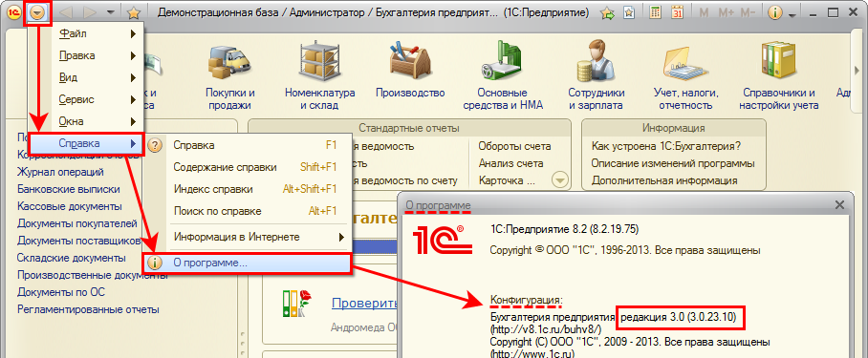Image resolution: width=868 pixels, height=358 pixels.
Task: Open Карточка ... report link
Action: 507,180
